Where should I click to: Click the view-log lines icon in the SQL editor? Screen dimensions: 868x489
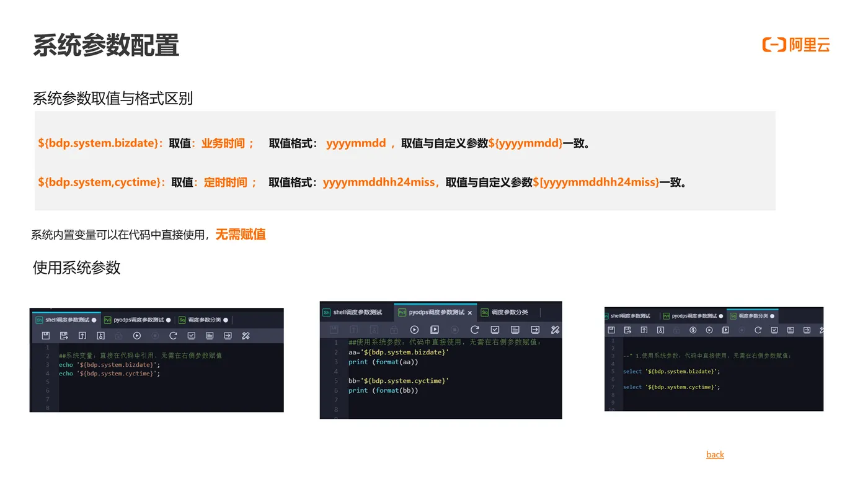click(790, 330)
